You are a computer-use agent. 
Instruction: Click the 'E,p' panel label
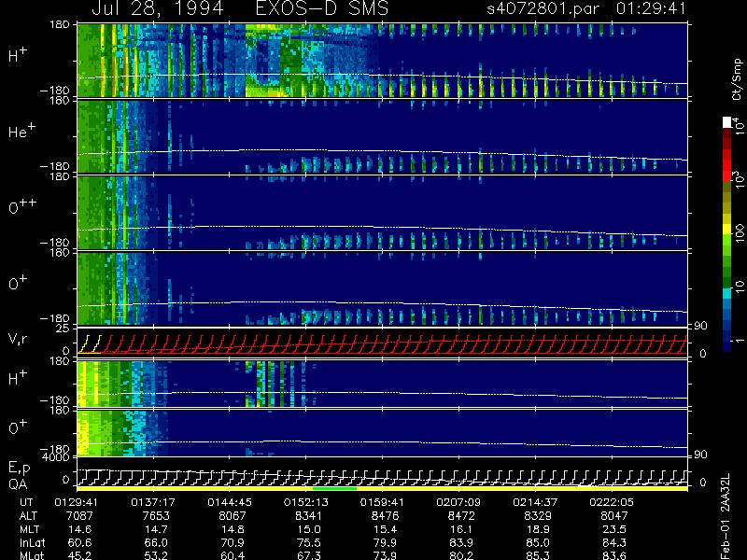click(19, 469)
